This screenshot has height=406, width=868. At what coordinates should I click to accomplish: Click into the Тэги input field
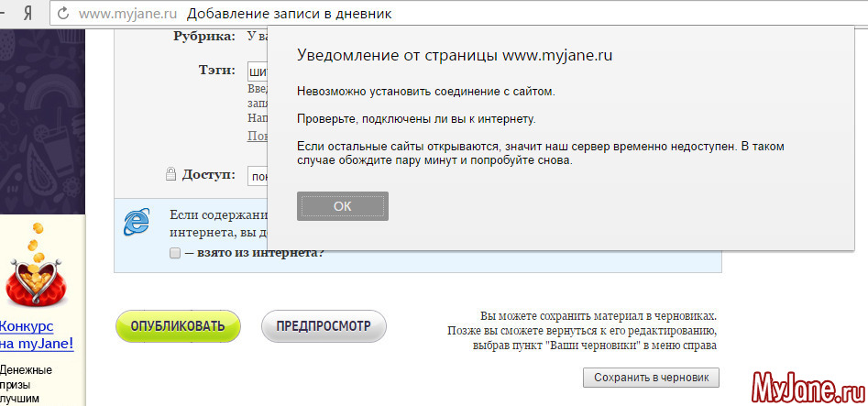click(x=257, y=71)
